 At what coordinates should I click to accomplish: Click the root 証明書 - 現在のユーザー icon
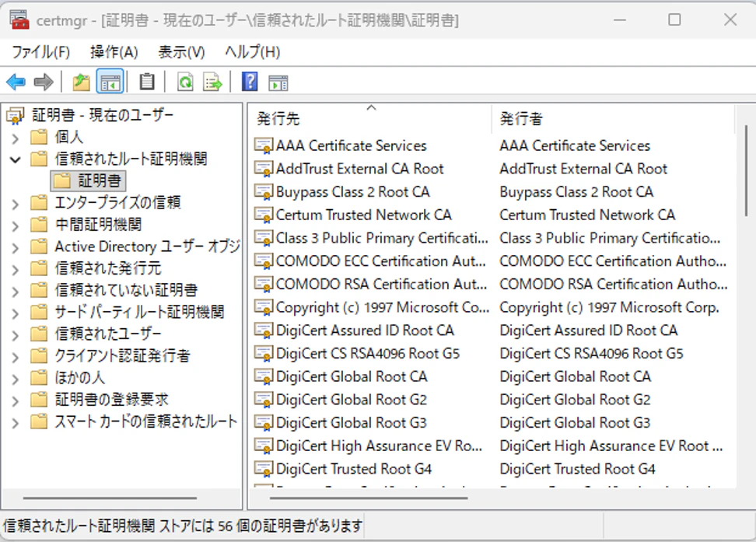coord(16,115)
